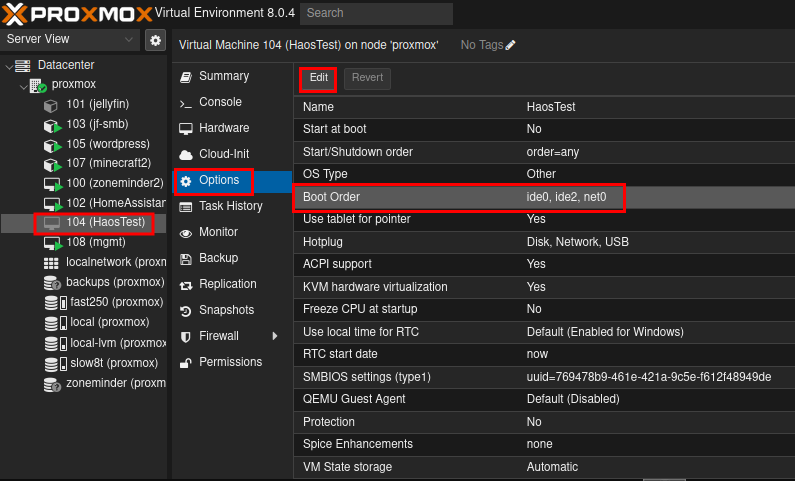Click the localnetwork grid icon

[x=51, y=263]
